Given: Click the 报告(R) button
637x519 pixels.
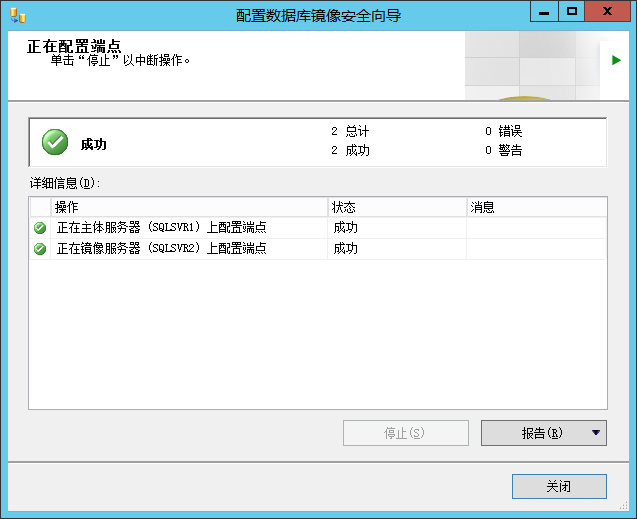Looking at the screenshot, I should pos(535,433).
